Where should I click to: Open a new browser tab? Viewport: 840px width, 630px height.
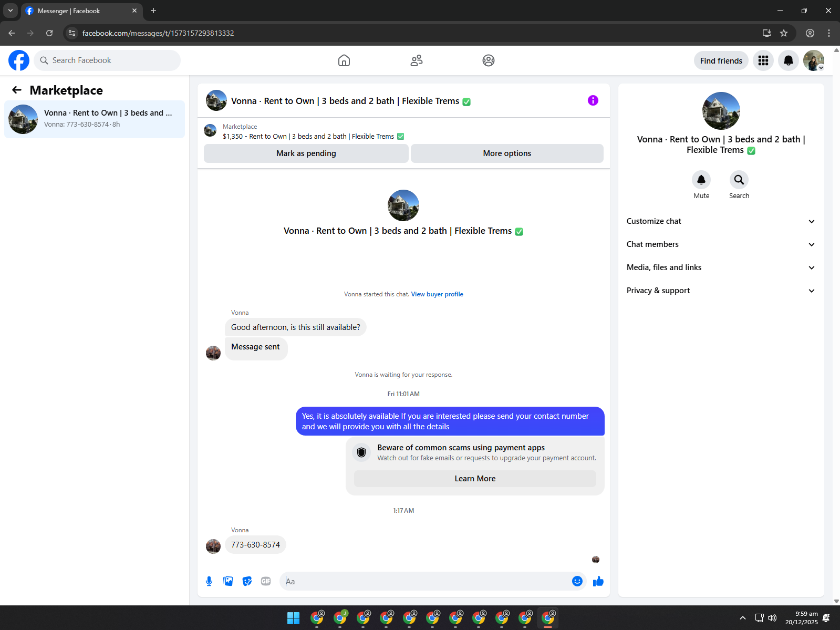tap(153, 11)
